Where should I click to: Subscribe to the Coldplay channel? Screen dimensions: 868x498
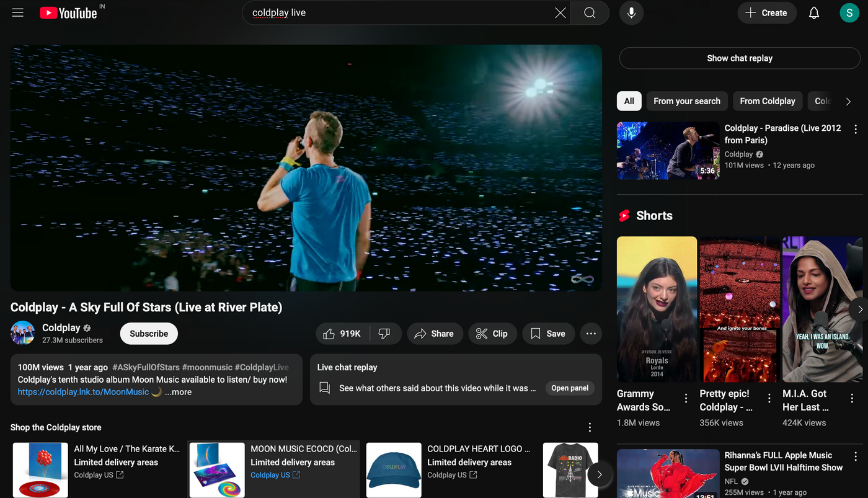[x=149, y=334]
